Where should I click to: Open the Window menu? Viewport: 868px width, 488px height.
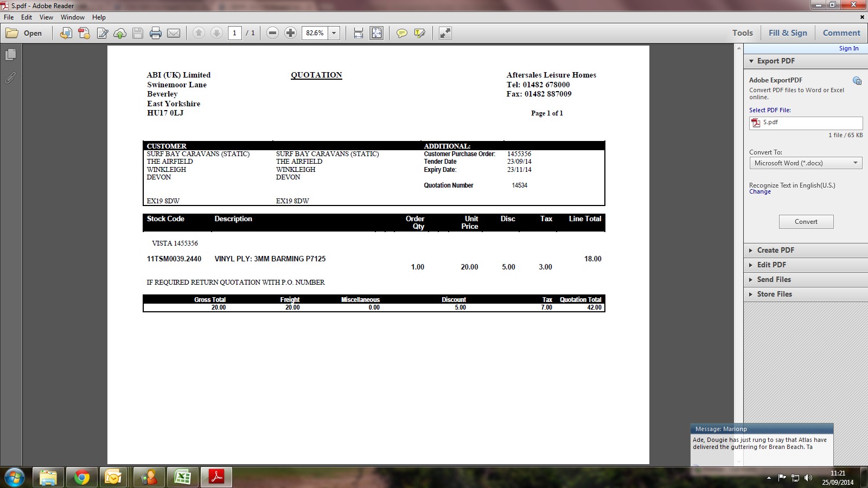[73, 17]
